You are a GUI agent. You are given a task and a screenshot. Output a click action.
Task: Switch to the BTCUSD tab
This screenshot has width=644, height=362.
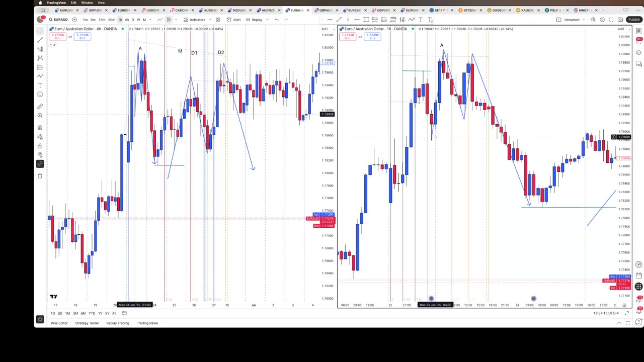pyautogui.click(x=469, y=10)
